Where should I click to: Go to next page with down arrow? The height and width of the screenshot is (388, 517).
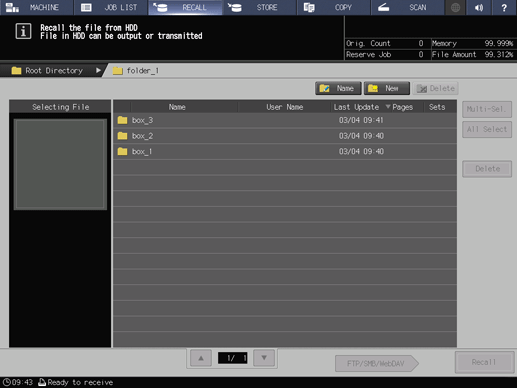264,358
